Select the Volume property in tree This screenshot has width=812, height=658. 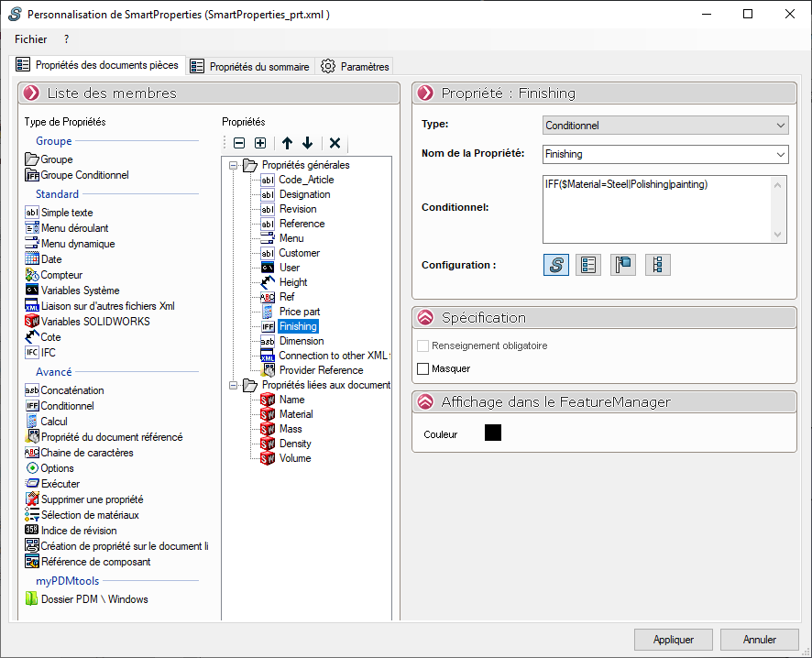tap(295, 458)
